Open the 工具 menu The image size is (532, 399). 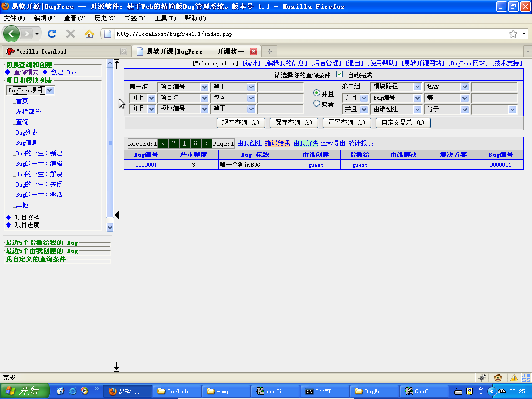tap(165, 18)
